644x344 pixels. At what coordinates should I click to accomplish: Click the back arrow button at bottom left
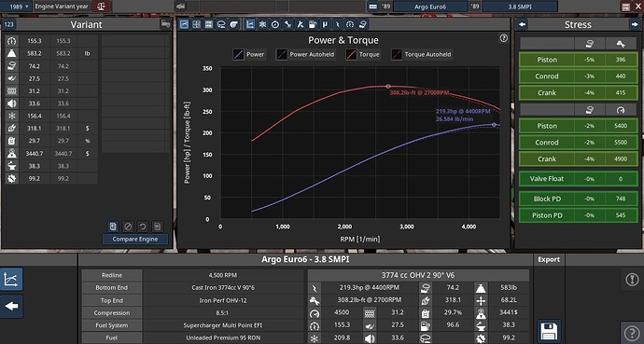[11, 306]
